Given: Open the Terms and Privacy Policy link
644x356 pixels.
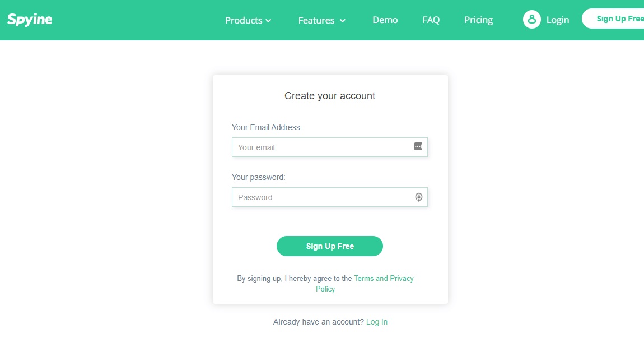Looking at the screenshot, I should tap(384, 279).
